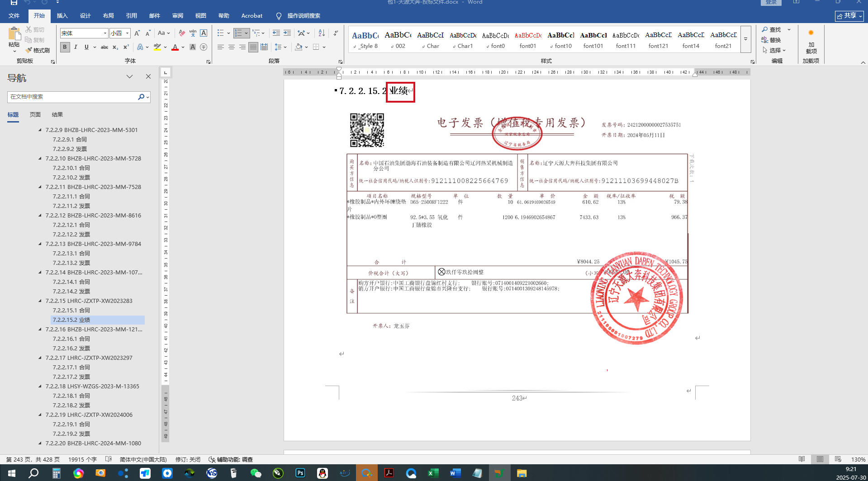Open the font name dropdown (宋体)
The height and width of the screenshot is (481, 868).
click(x=105, y=33)
